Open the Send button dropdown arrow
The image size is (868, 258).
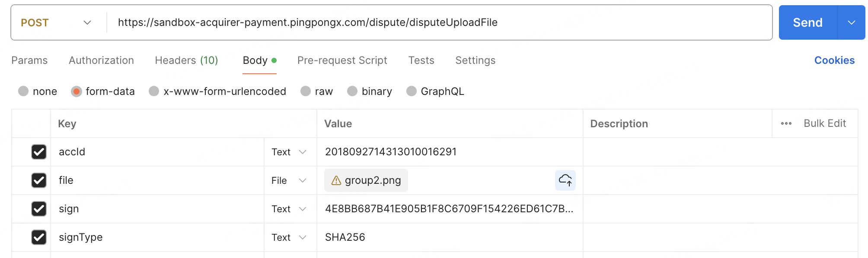(x=851, y=22)
